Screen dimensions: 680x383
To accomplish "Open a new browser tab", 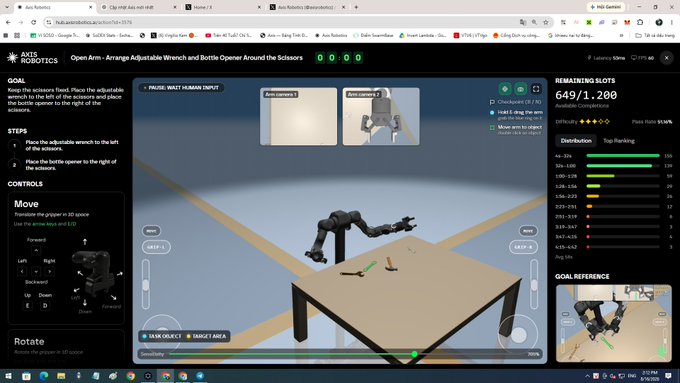I will (x=356, y=7).
